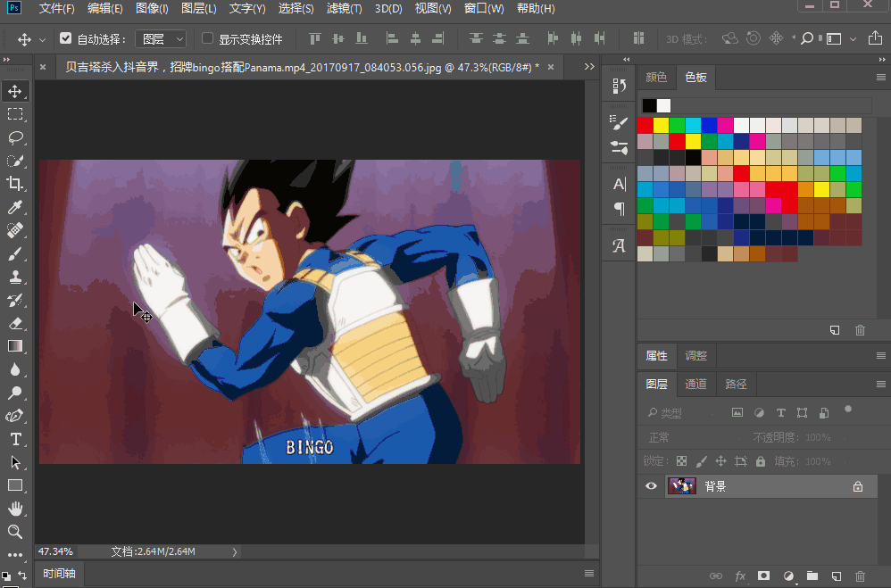This screenshot has height=588, width=891.
Task: Select the Gradient tool
Action: pos(15,346)
